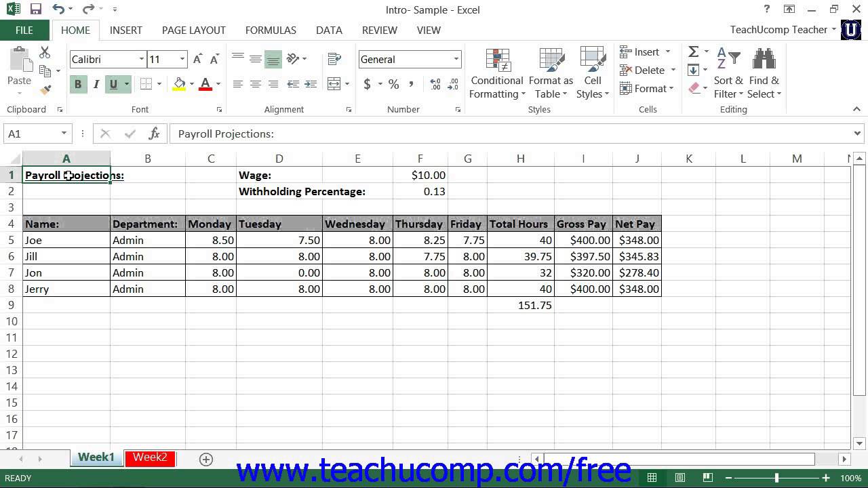
Task: Apply the fill color bucket
Action: pyautogui.click(x=179, y=84)
